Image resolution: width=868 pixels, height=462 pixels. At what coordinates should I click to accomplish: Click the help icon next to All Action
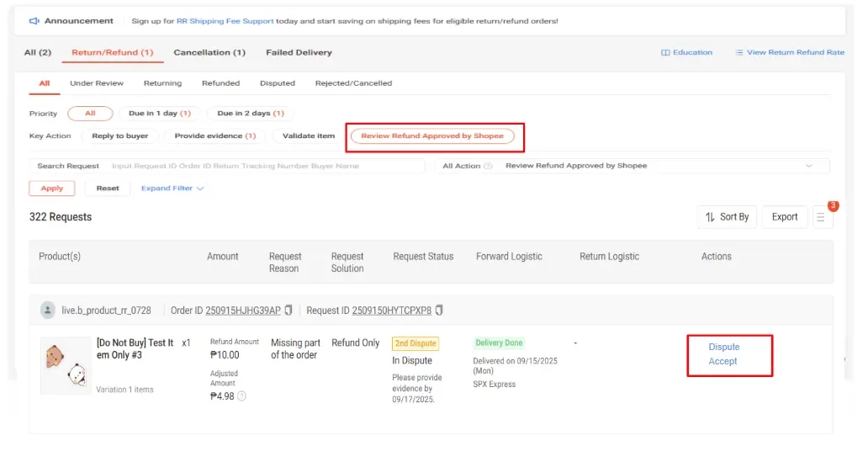point(488,167)
